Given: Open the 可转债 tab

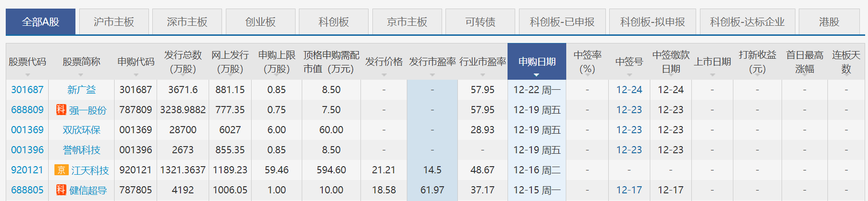Looking at the screenshot, I should pos(480,22).
